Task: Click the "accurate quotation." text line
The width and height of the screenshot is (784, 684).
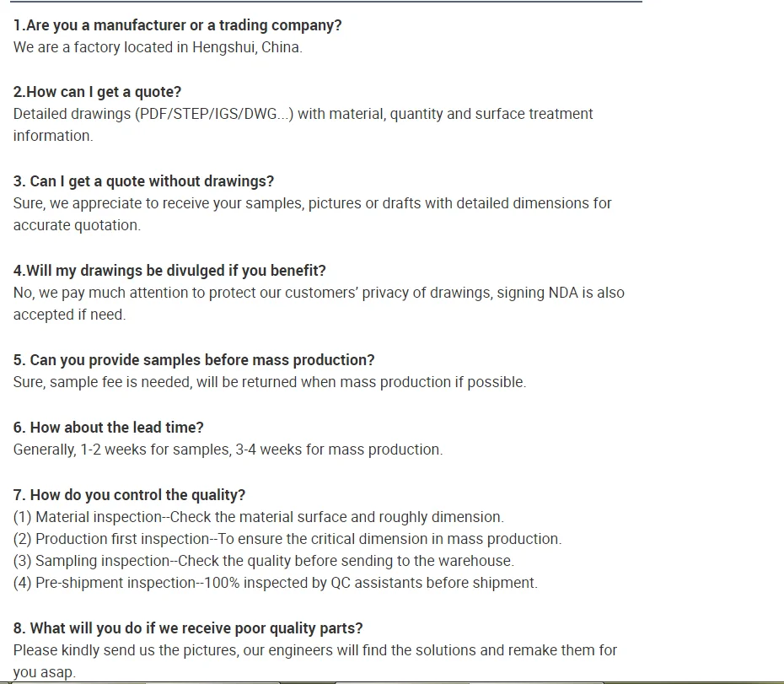Action: click(x=77, y=225)
